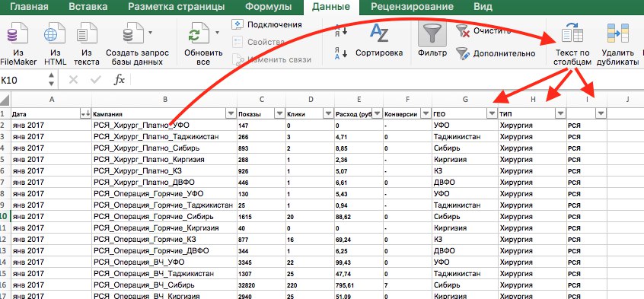Image resolution: width=644 pixels, height=299 pixels.
Task: Open filter dropdown for Показы column
Action: point(279,114)
